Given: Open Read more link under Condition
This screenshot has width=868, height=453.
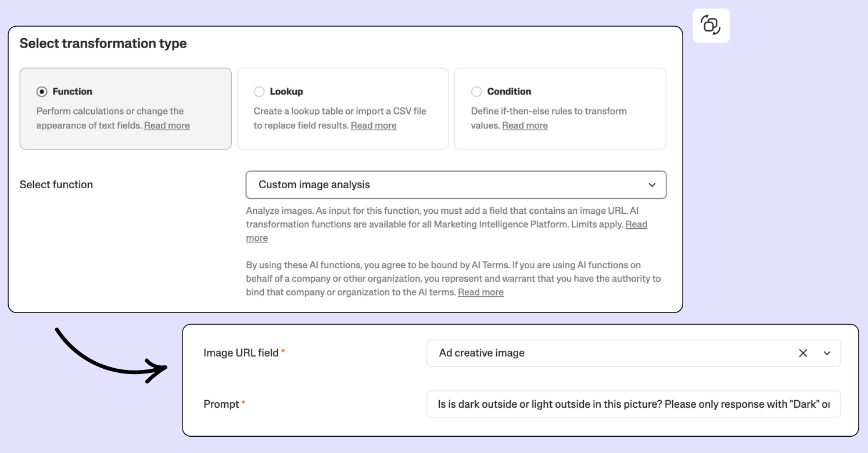Looking at the screenshot, I should tap(525, 125).
